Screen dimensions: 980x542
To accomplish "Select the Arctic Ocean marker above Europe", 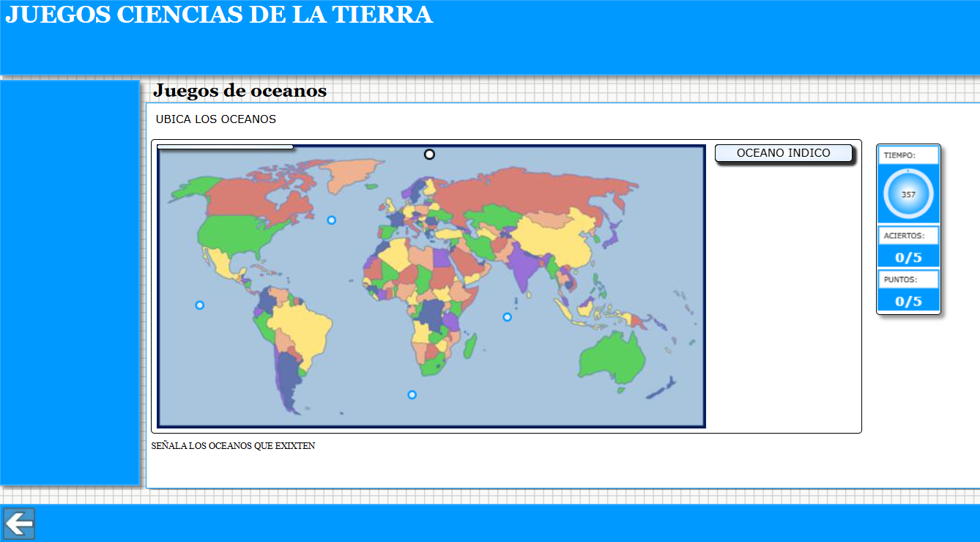I will point(429,154).
